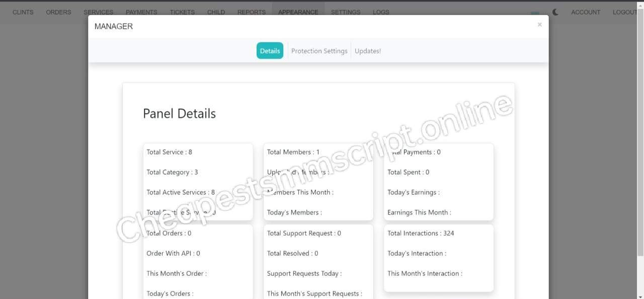Viewport: 644px width, 299px height.
Task: Click the Total Service : 8 entry
Action: click(x=169, y=152)
